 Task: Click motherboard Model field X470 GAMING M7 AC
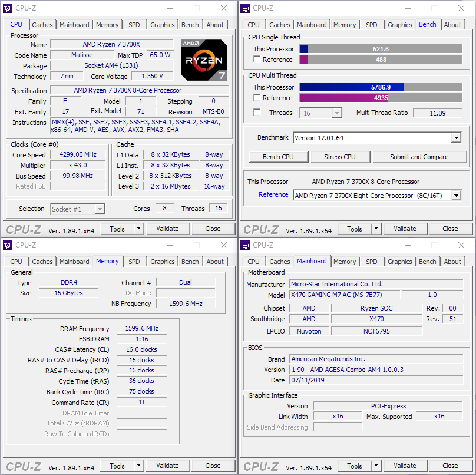click(345, 295)
